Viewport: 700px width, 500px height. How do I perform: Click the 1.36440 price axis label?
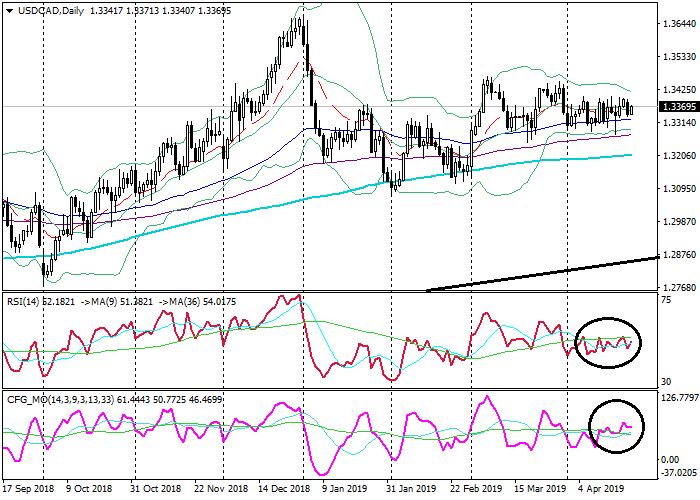click(x=679, y=24)
